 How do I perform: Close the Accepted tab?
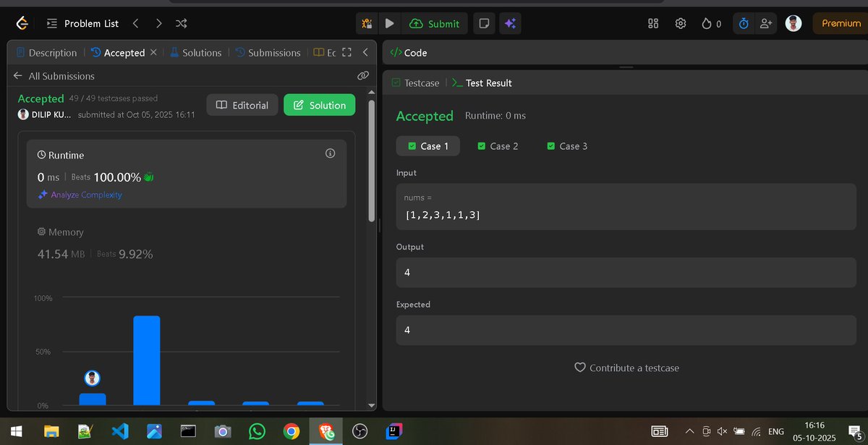click(153, 53)
